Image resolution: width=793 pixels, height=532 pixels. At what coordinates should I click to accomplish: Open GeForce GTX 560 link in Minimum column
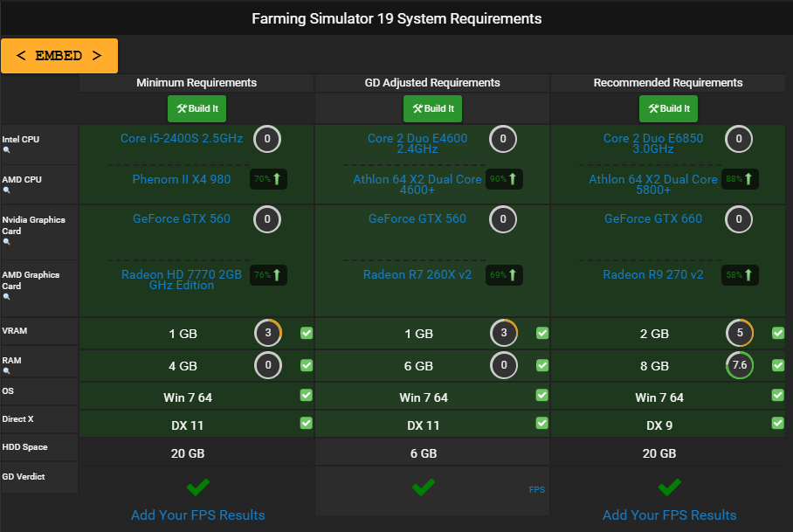(x=182, y=219)
